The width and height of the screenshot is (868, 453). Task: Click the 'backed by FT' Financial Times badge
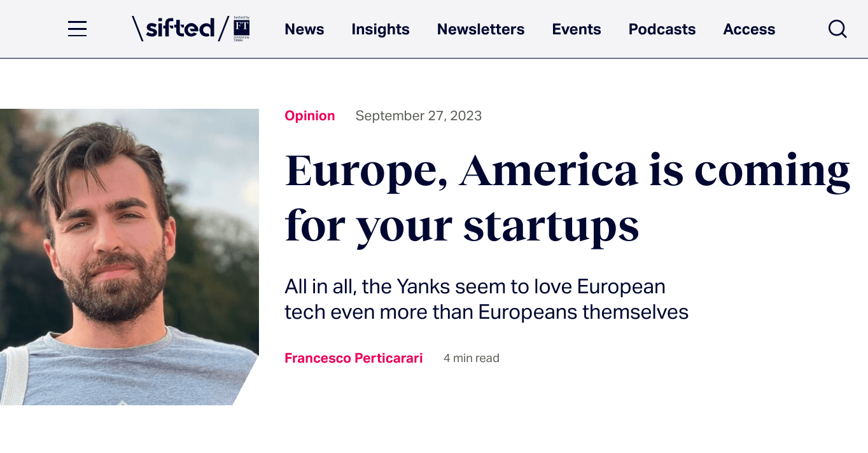(x=242, y=29)
